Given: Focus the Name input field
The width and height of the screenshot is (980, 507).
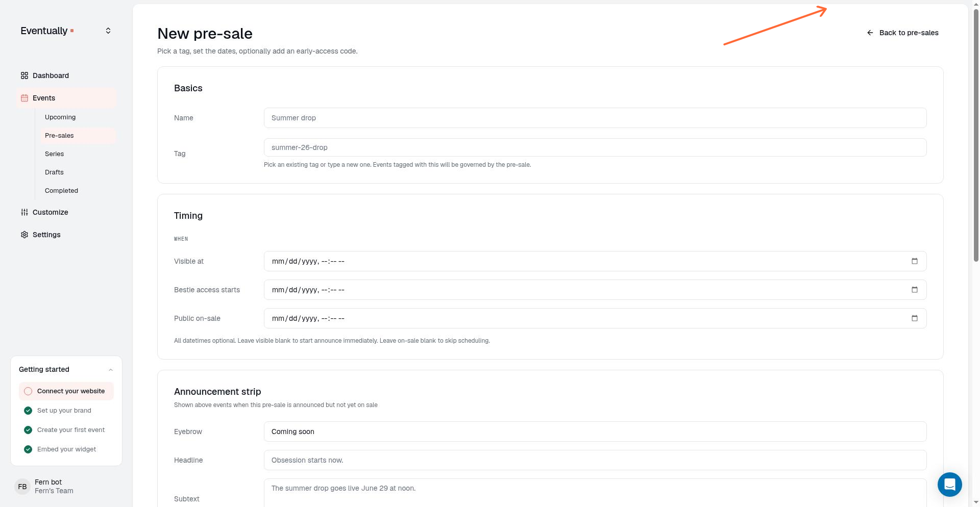Looking at the screenshot, I should point(595,118).
